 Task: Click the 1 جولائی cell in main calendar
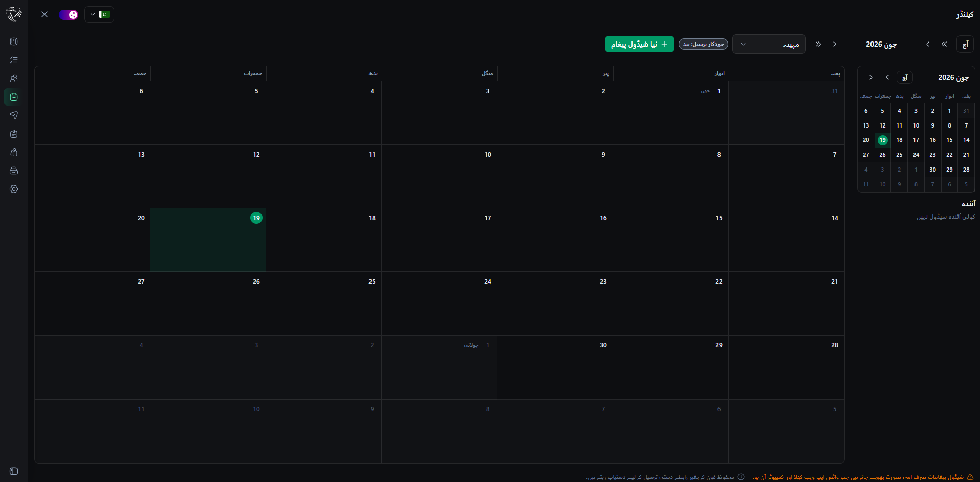coord(439,367)
